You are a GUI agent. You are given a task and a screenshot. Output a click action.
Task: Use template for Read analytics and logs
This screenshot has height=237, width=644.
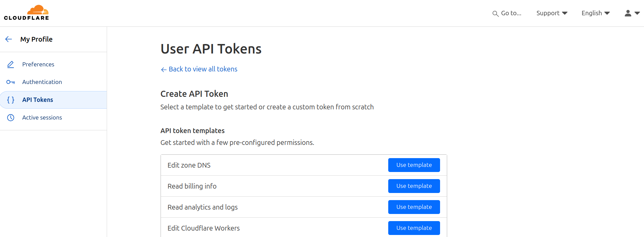pos(414,207)
